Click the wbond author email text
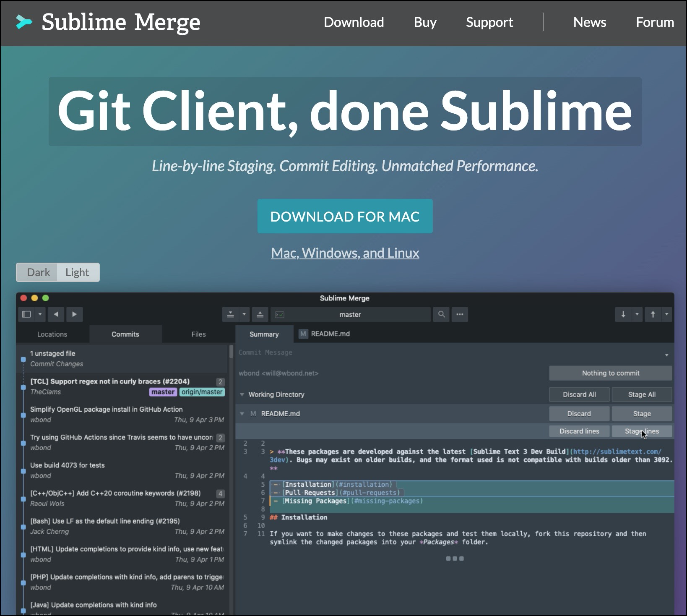 [278, 373]
